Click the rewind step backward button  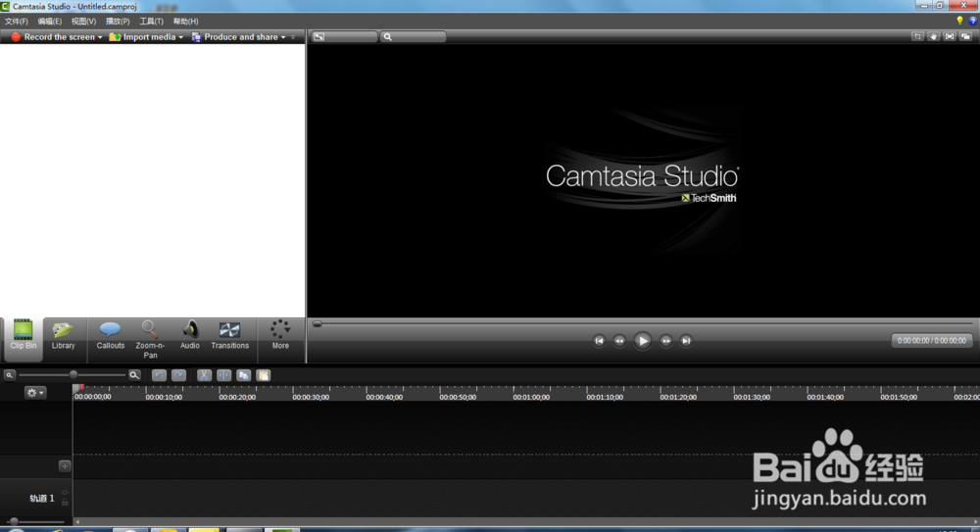[x=619, y=341]
